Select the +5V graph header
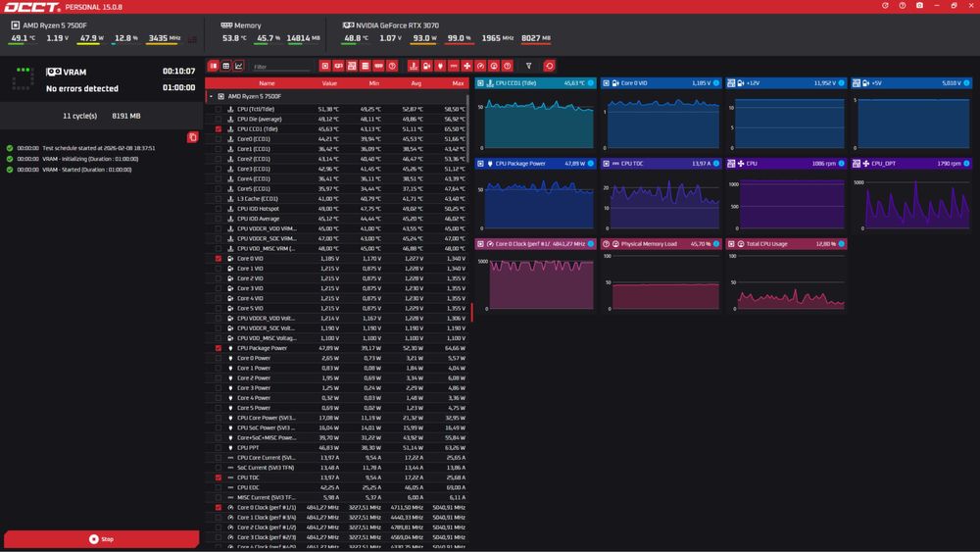 tap(911, 83)
